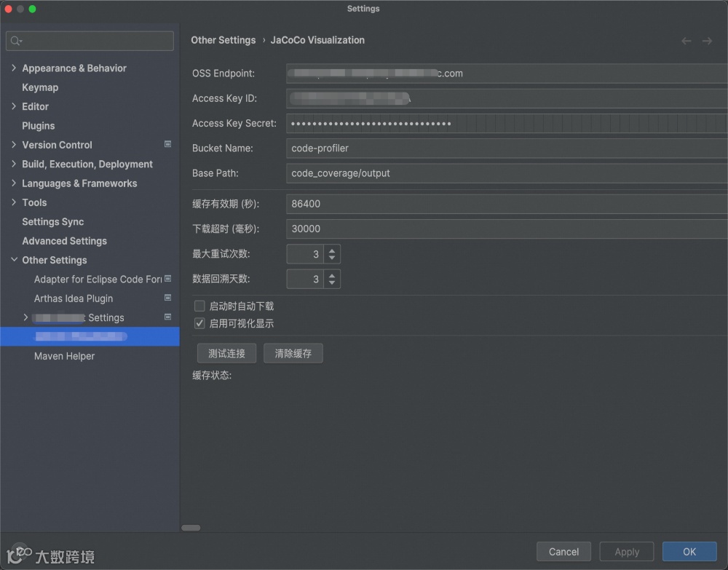Image resolution: width=728 pixels, height=570 pixels.
Task: Click 清除缓存 button
Action: coord(293,353)
